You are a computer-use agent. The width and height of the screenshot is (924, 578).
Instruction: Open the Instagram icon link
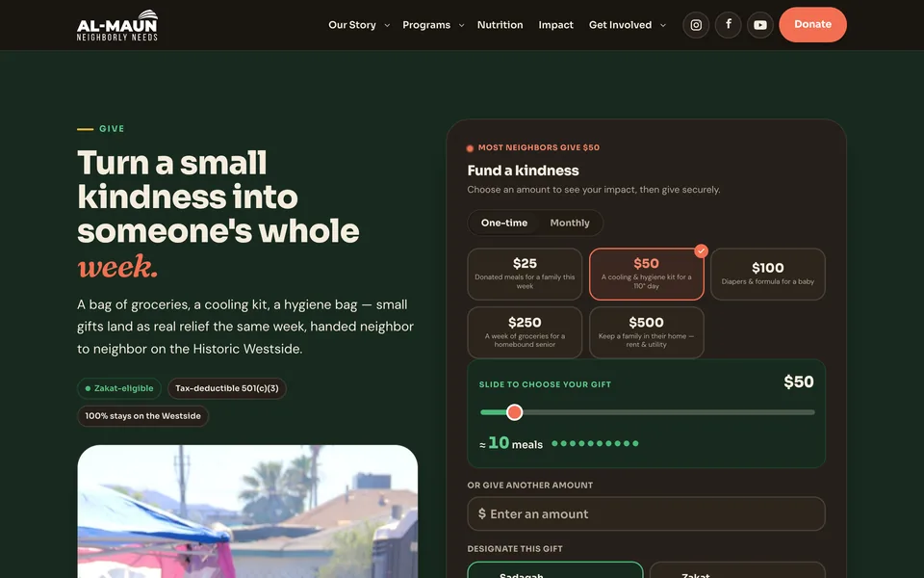tap(696, 25)
